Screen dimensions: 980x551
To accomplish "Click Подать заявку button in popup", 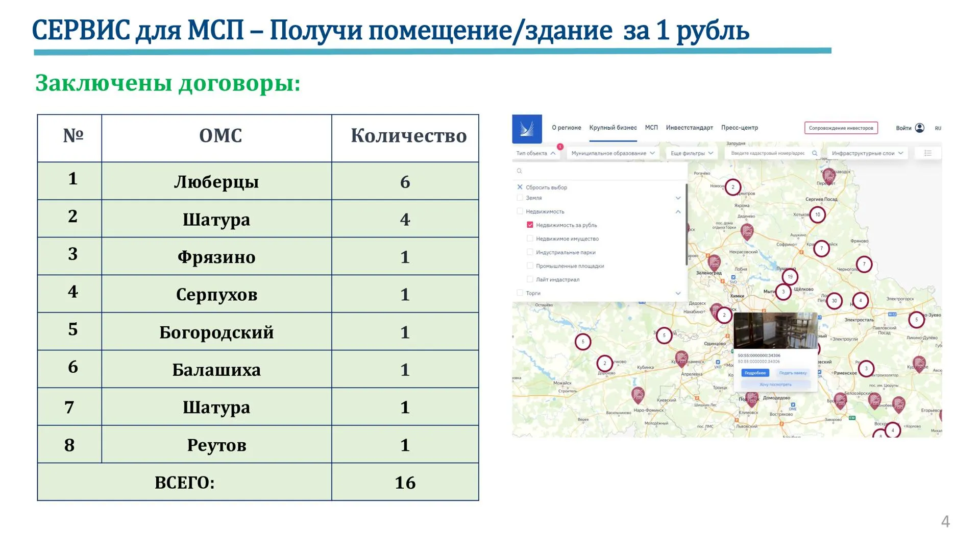I will (793, 373).
